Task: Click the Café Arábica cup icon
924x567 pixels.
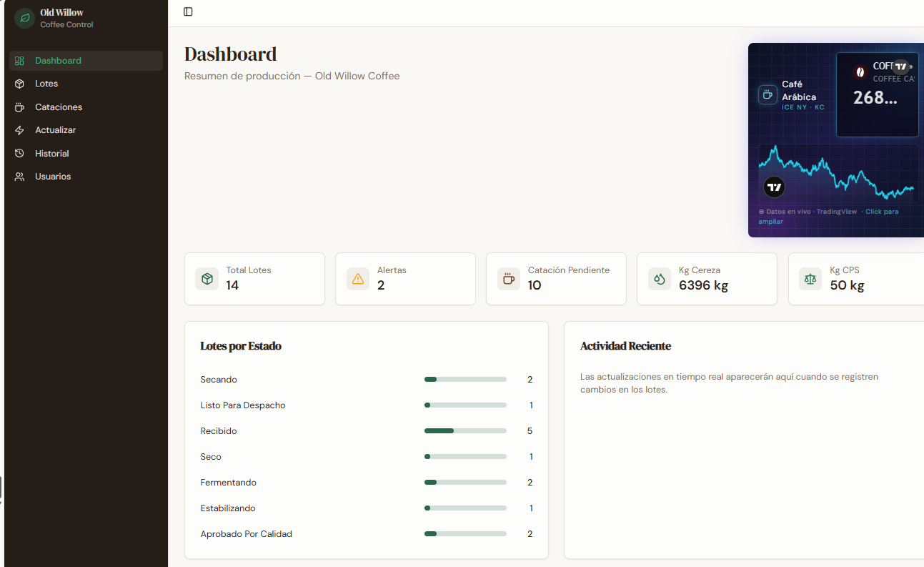Action: pyautogui.click(x=767, y=94)
